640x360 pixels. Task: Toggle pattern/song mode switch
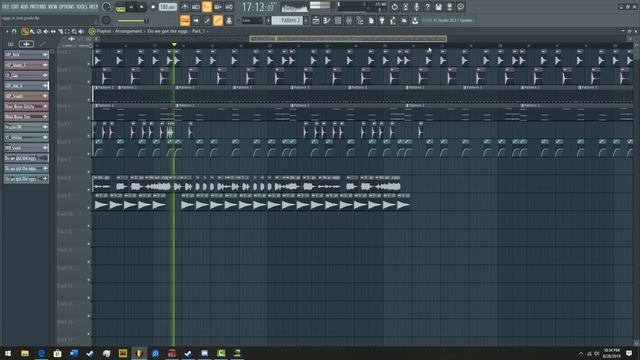[x=121, y=7]
